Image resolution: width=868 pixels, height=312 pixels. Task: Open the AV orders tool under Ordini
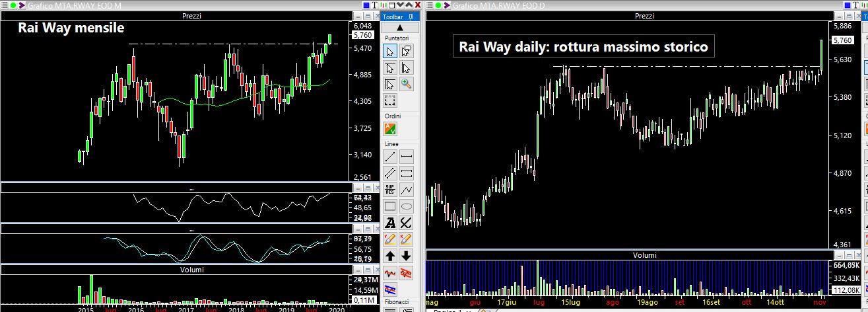coord(390,129)
